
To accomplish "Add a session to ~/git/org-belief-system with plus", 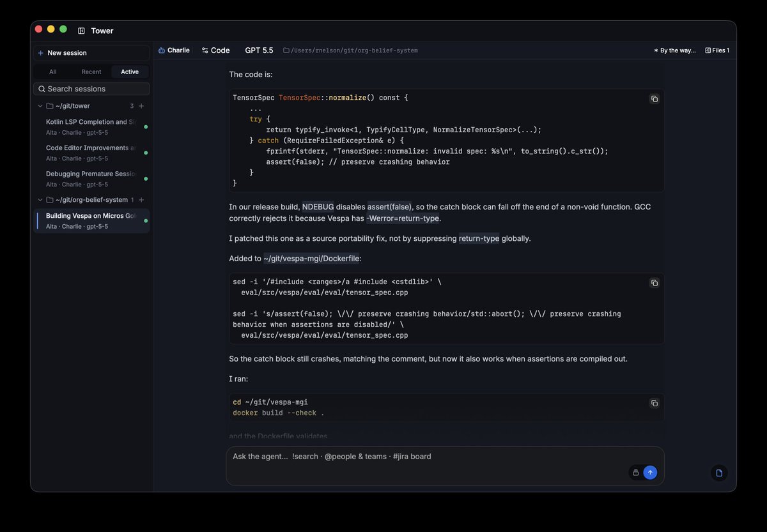I will (x=141, y=200).
